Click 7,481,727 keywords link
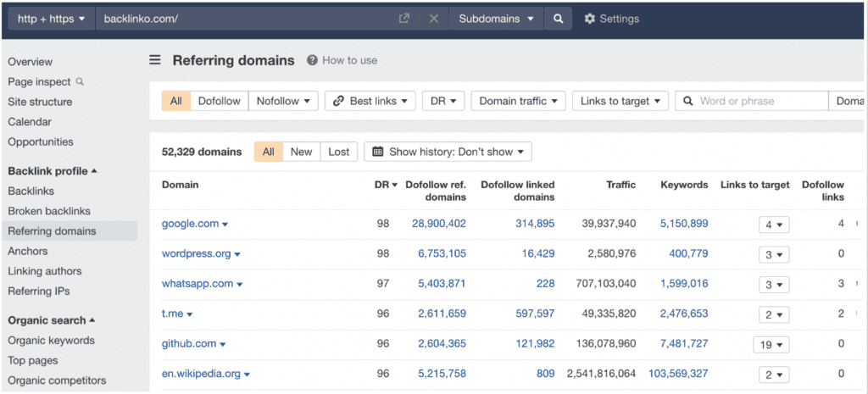 pyautogui.click(x=684, y=343)
